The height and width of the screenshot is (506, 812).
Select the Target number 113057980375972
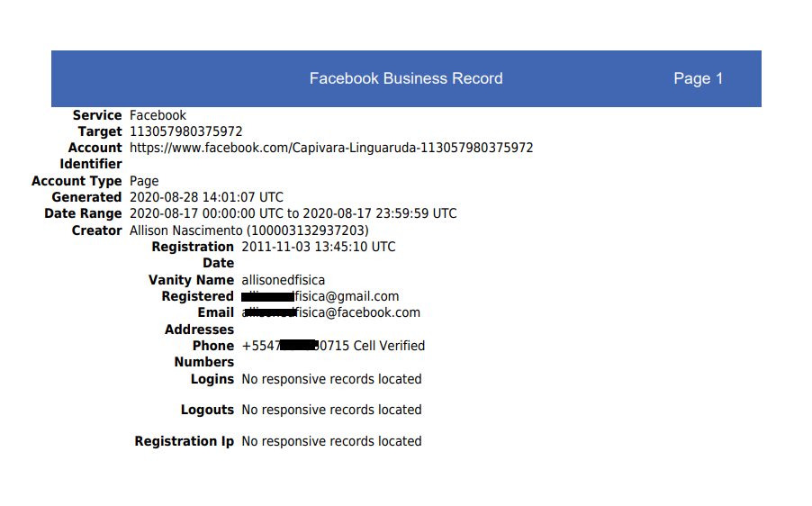pos(186,131)
